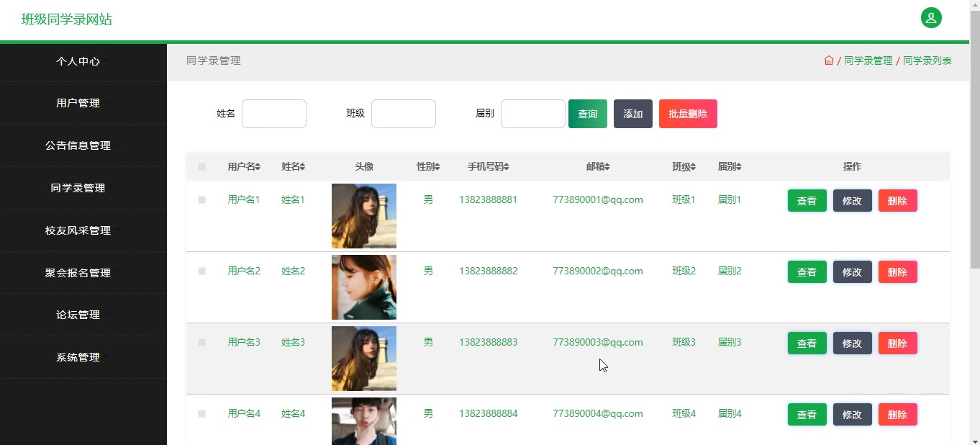Check the row for 用户名4
Screen dimensions: 980x445
(202, 414)
